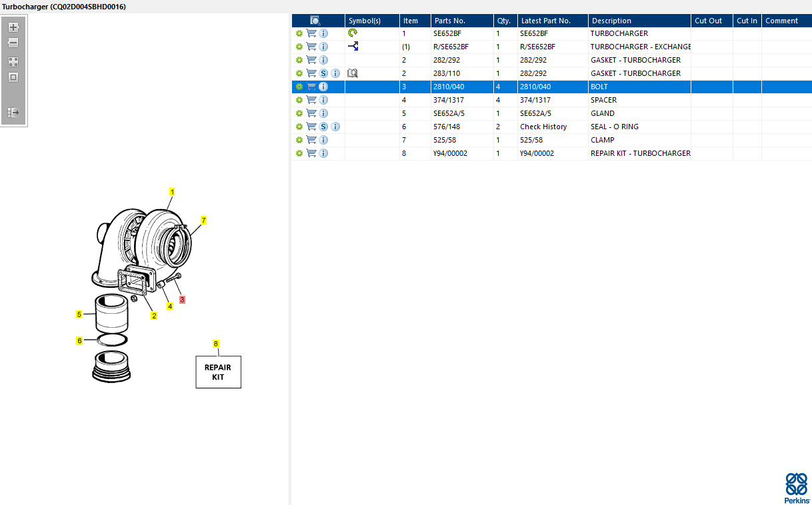
Task: Select callout 5 on the diagram
Action: [x=79, y=314]
